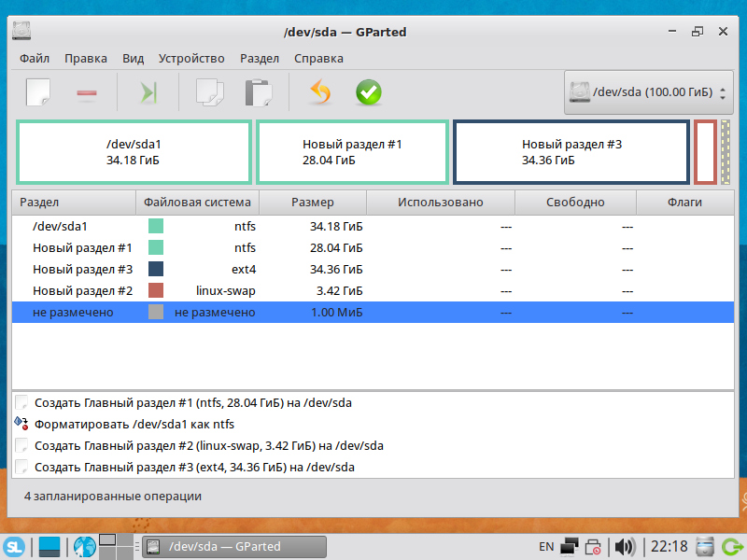Open the Правка menu

point(86,58)
